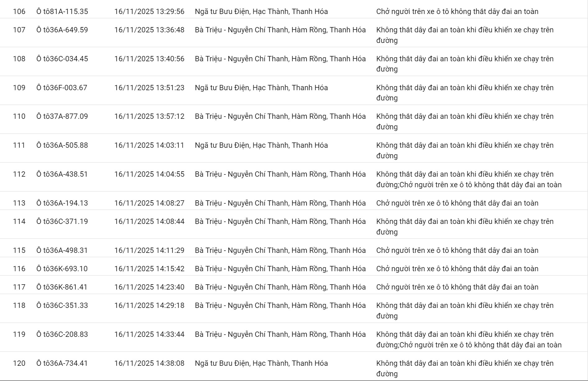
Task: Select the violation text in row 117
Action: (457, 287)
